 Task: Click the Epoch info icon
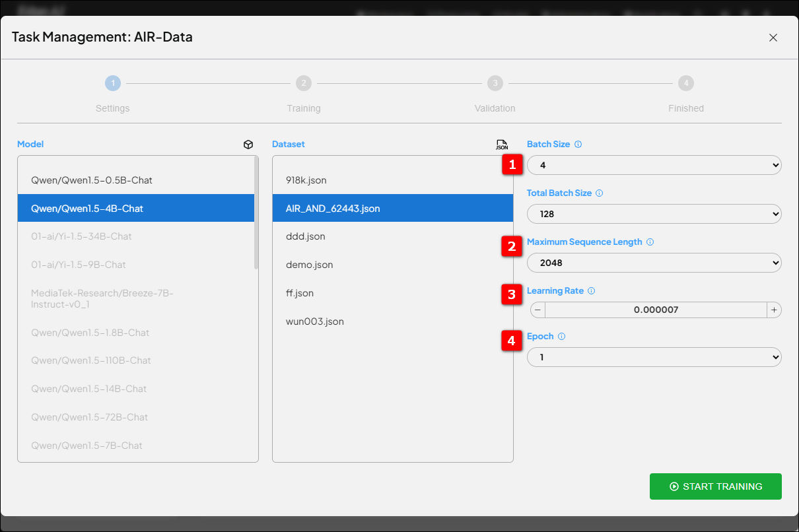tap(561, 337)
